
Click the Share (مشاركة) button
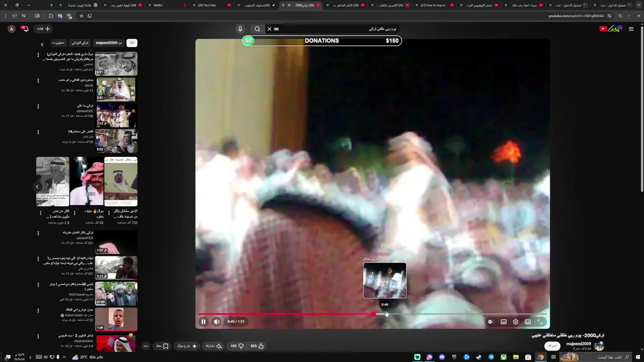214,346
